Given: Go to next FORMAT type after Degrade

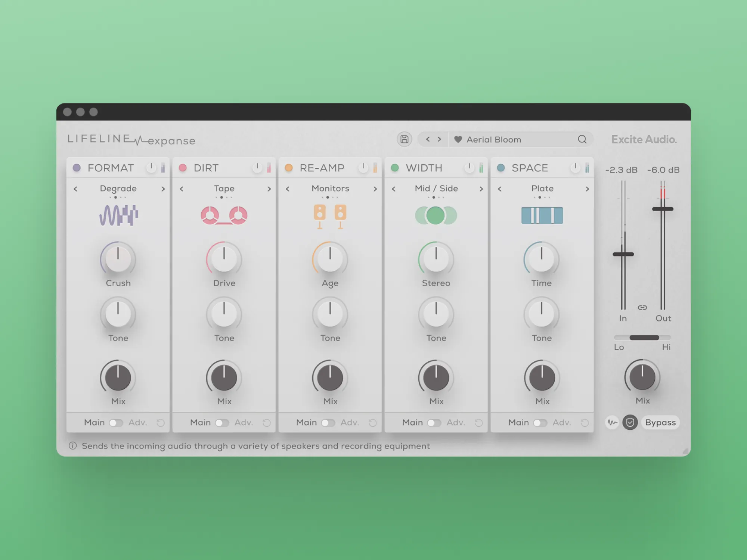Looking at the screenshot, I should [x=163, y=189].
